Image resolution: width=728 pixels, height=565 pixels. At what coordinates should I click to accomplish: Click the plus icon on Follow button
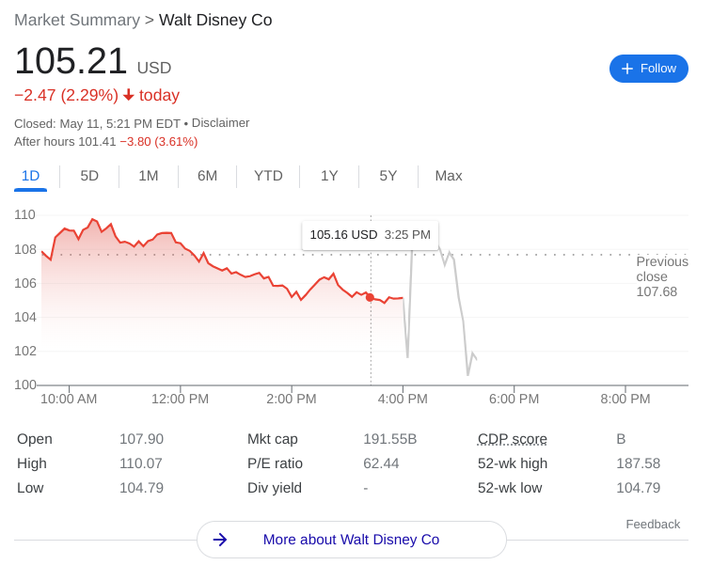pyautogui.click(x=627, y=69)
